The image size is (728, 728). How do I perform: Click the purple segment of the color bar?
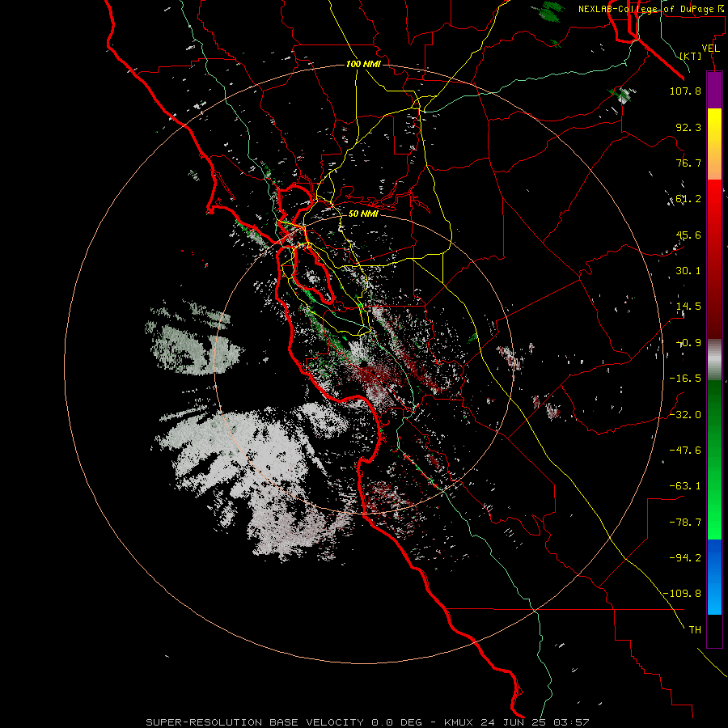[714, 90]
